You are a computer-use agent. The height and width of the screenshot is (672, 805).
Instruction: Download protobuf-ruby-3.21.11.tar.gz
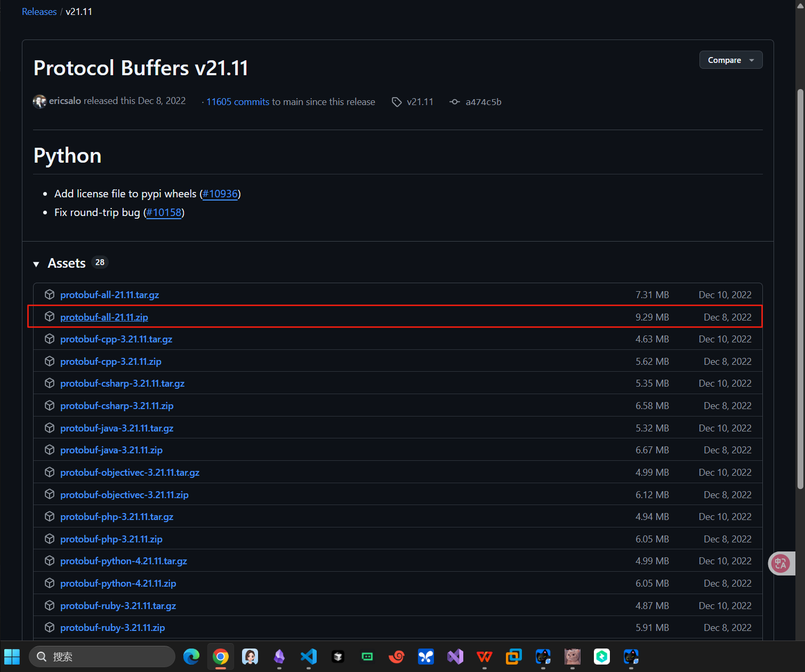click(118, 606)
